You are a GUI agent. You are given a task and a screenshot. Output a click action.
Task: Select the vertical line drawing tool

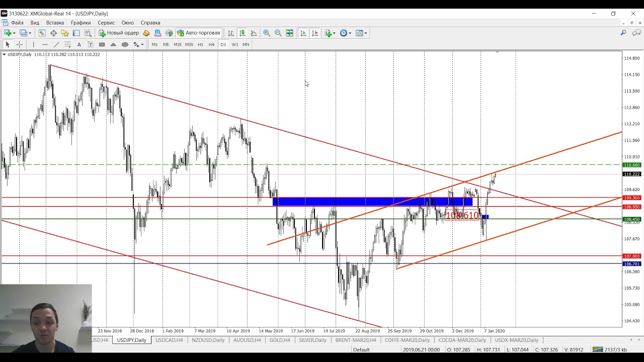[33, 44]
